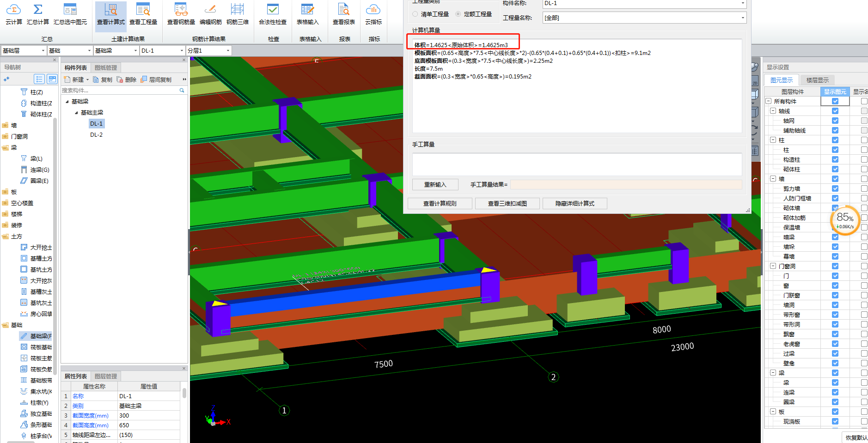Viewport: 868px width, 443px height.
Task: Click 汇总选中图元 toolbar icon
Action: coord(70,14)
